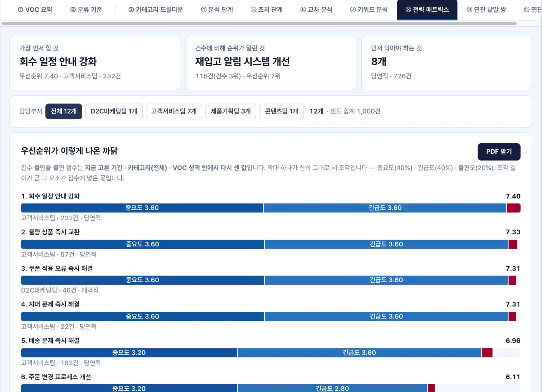Click the 긴급도 2.80 bar of 주문 변경 프로세스 개선
This screenshot has width=542, height=392.
click(x=332, y=388)
